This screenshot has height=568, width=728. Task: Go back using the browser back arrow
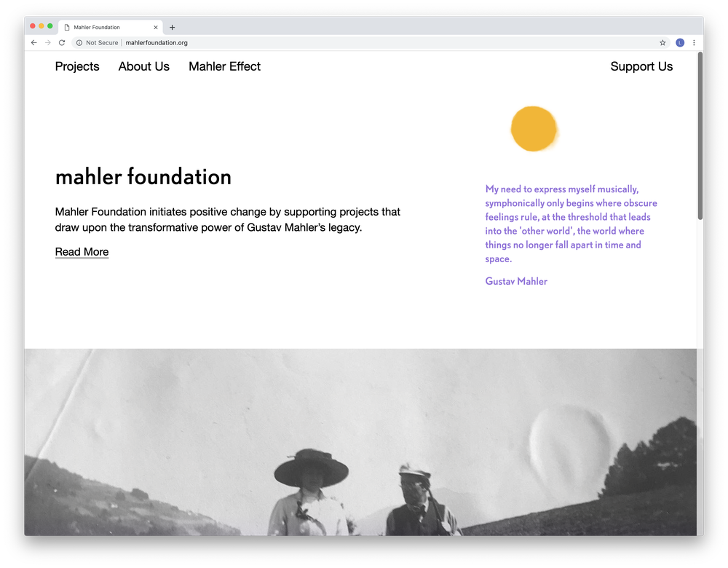tap(34, 43)
